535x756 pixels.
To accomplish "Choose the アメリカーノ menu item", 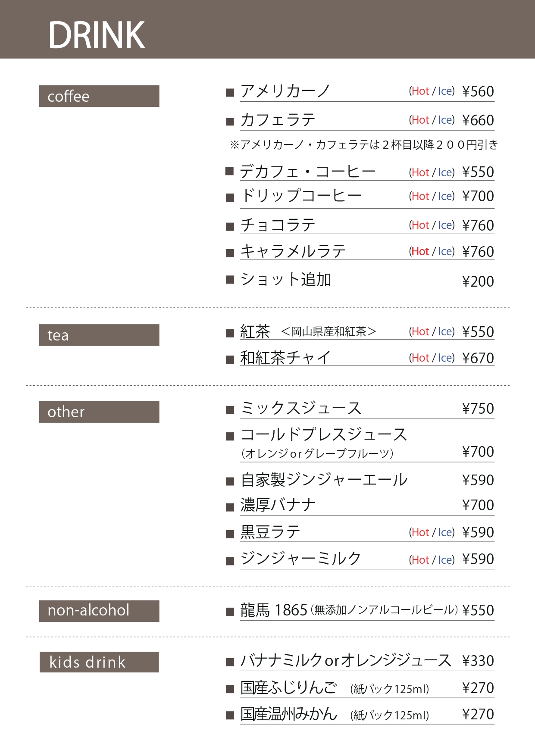I will pyautogui.click(x=285, y=91).
